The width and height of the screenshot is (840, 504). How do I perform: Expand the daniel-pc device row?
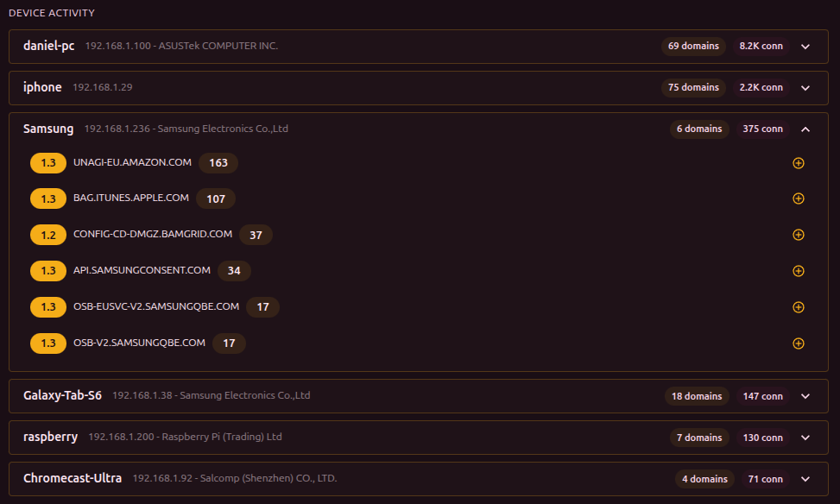(x=805, y=47)
